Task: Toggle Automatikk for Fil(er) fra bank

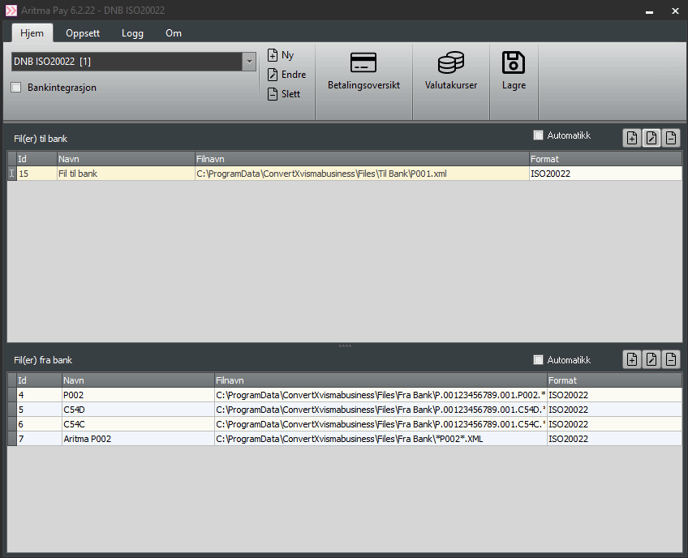Action: click(538, 360)
